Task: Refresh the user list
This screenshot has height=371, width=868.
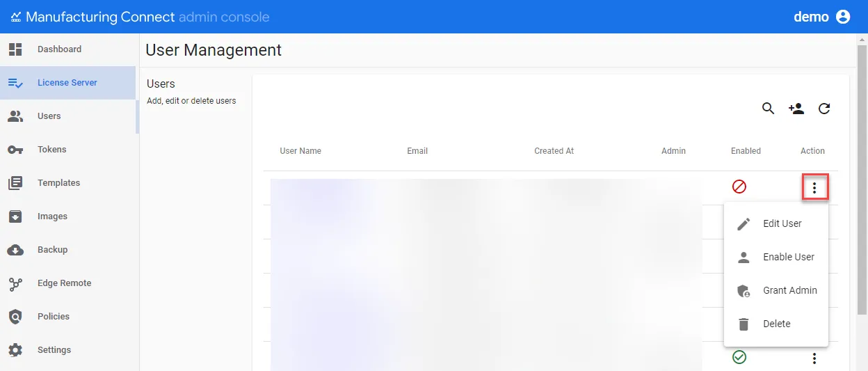Action: tap(824, 109)
